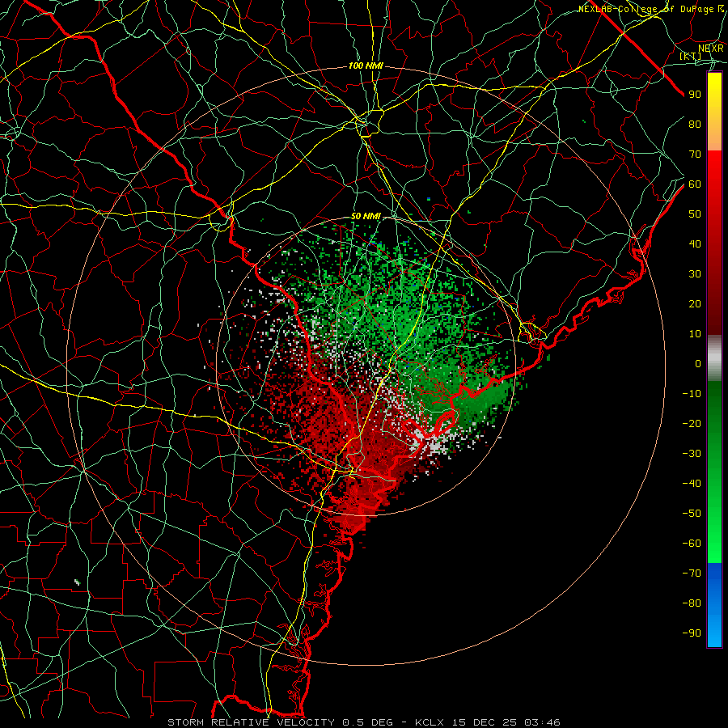Image resolution: width=728 pixels, height=728 pixels.
Task: Click the "100 NMI" range ring label
Action: point(366,66)
